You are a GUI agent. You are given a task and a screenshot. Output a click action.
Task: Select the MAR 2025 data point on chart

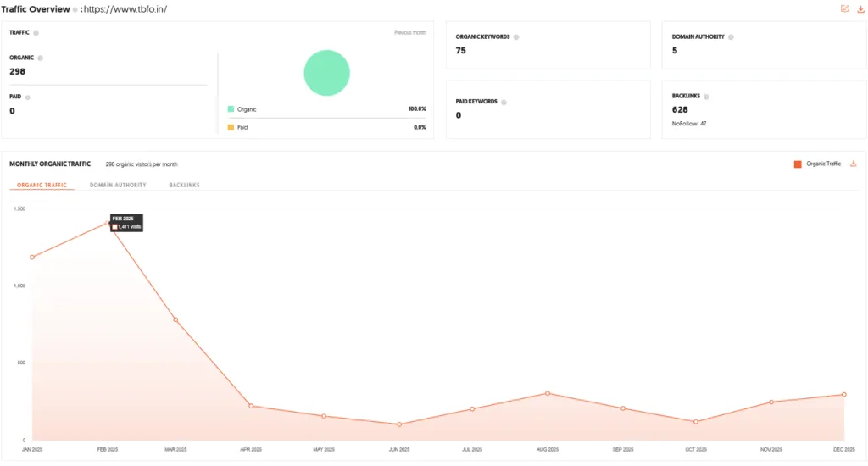175,319
